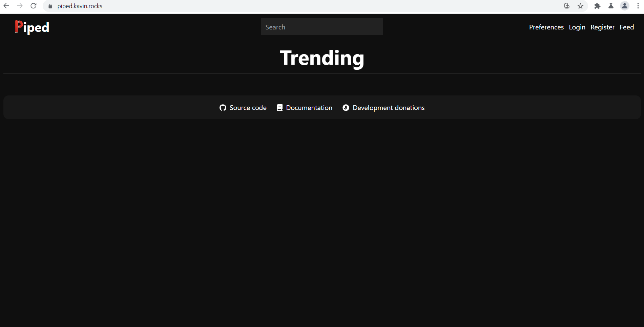Open Documentation
This screenshot has width=644, height=327.
tap(309, 107)
